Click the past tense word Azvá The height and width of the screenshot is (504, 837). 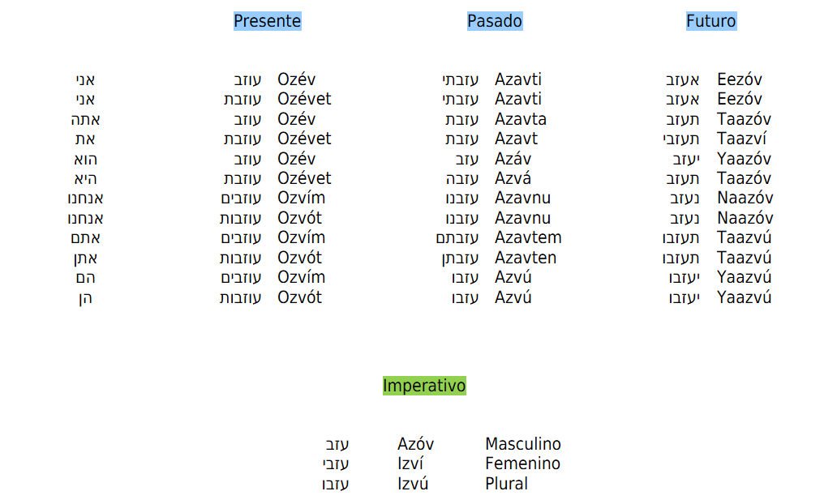tap(513, 178)
